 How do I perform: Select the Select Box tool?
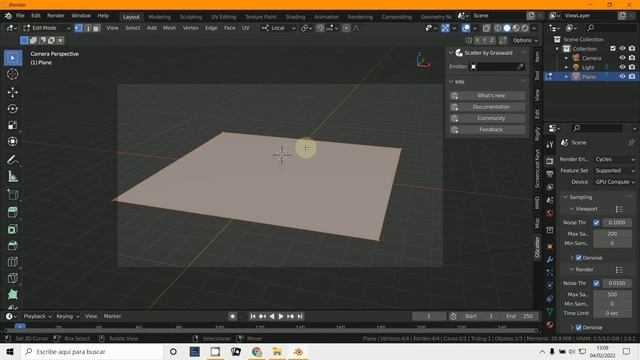click(x=13, y=58)
